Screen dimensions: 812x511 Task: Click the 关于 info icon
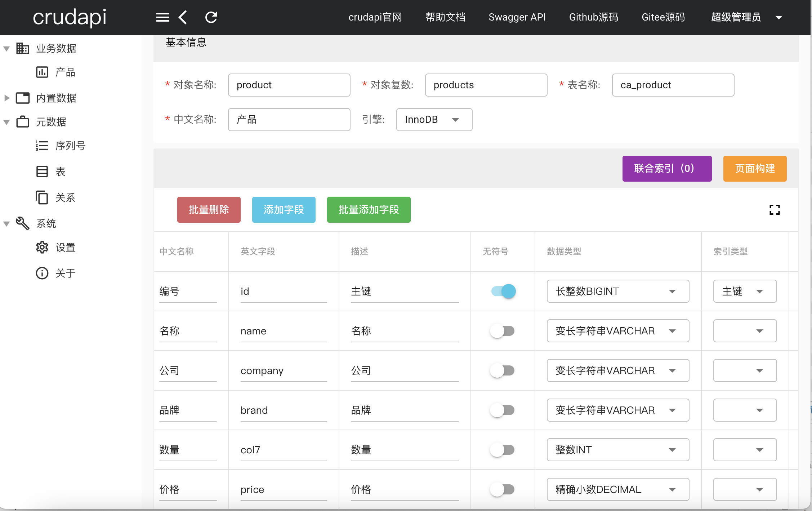tap(41, 273)
